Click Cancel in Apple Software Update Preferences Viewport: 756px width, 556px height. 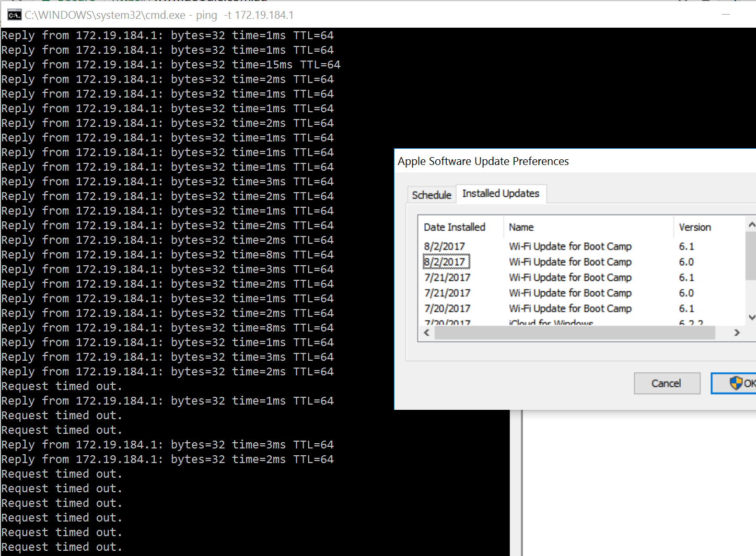pyautogui.click(x=667, y=383)
